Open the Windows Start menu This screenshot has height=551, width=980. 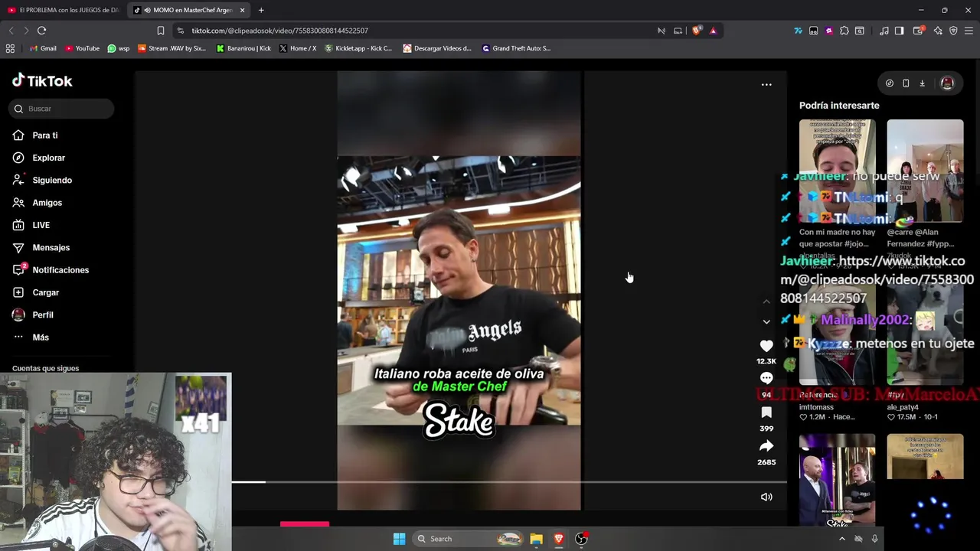pos(399,539)
